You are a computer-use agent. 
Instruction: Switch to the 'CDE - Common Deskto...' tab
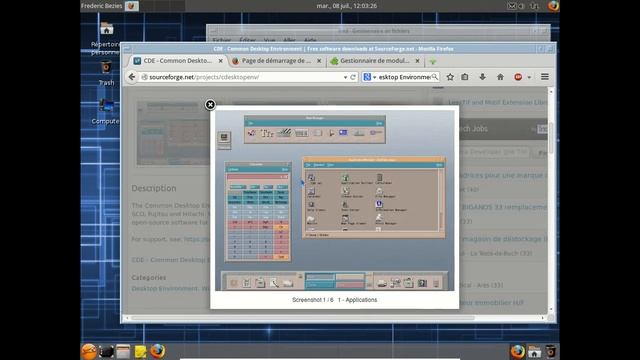tap(178, 61)
